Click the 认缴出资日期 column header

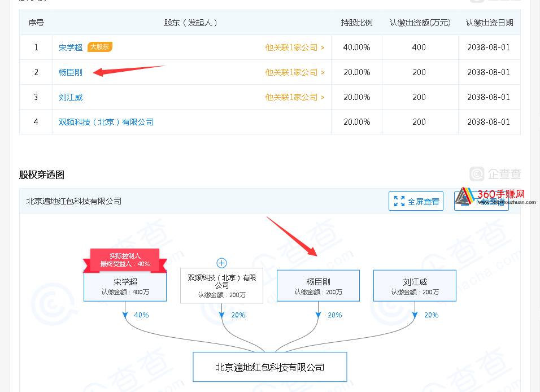point(489,23)
